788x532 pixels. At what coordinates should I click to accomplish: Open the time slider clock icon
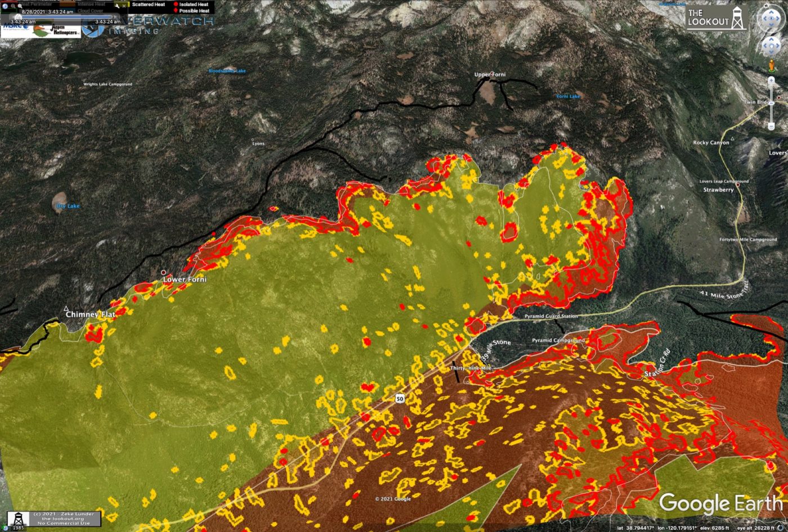point(5,6)
